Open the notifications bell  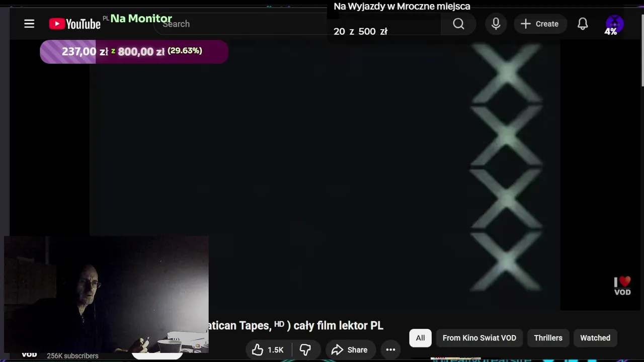click(x=583, y=24)
